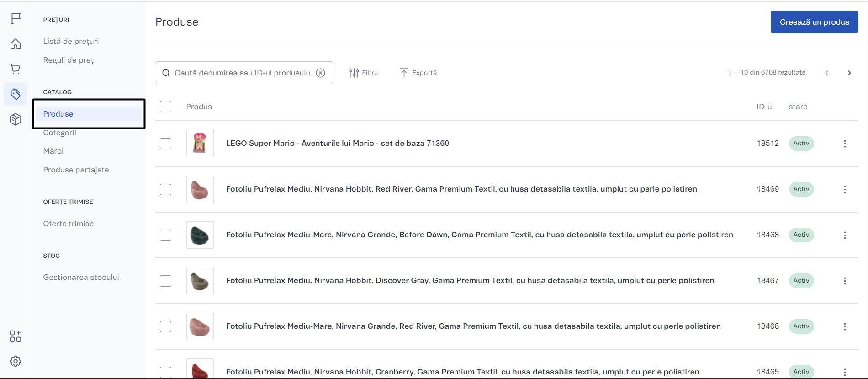The height and width of the screenshot is (379, 868).
Task: Click the Exportă button
Action: (x=418, y=73)
